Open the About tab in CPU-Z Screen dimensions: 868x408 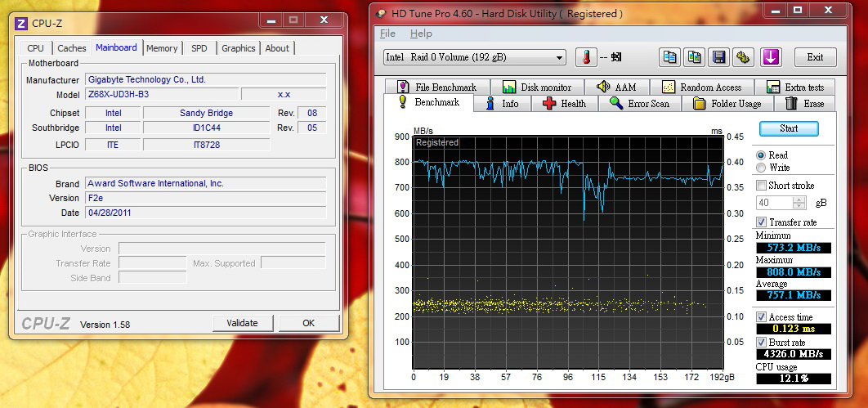tap(277, 48)
